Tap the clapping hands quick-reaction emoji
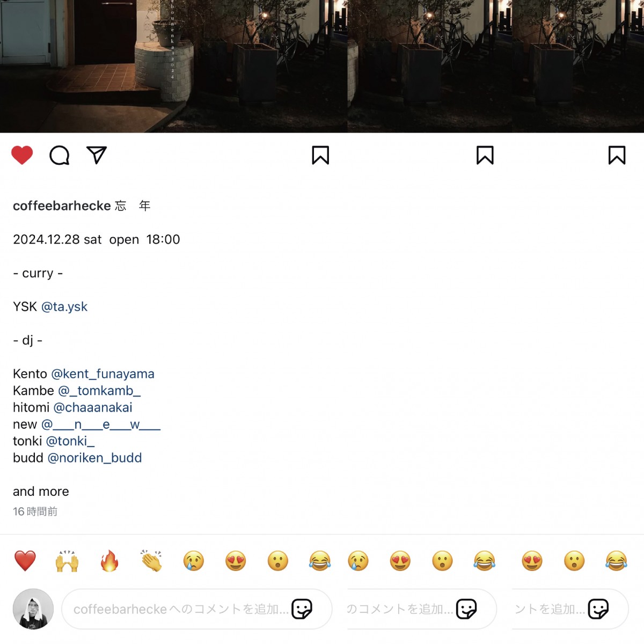 point(151,561)
